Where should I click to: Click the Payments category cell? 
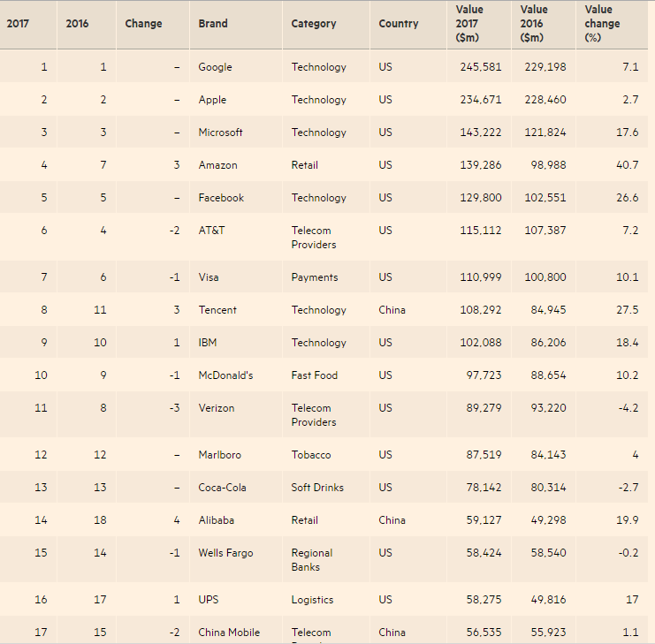pyautogui.click(x=315, y=277)
